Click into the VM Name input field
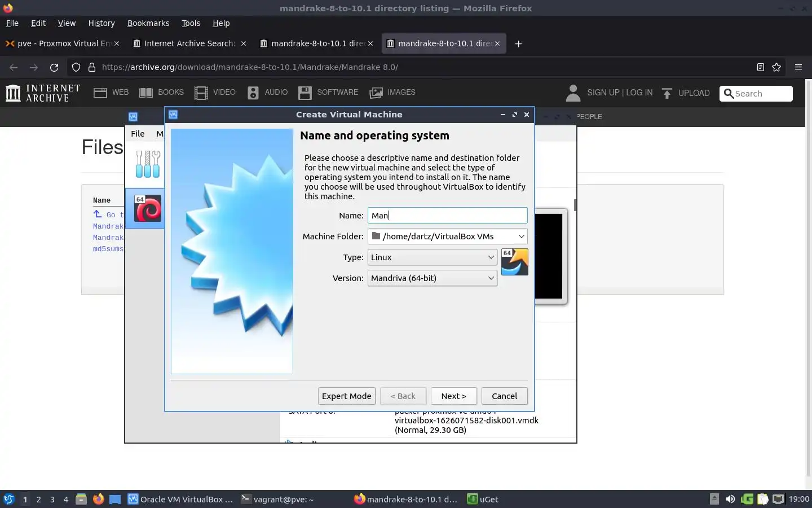The height and width of the screenshot is (508, 812). tap(448, 216)
